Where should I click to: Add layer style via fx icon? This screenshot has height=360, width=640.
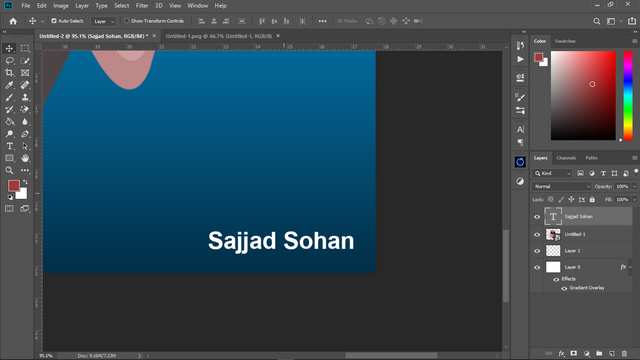(x=561, y=353)
